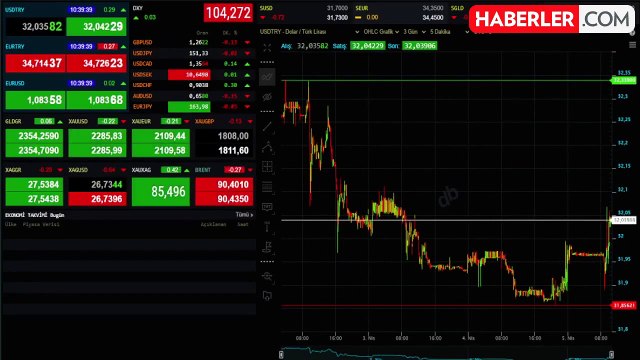The image size is (640, 360).
Task: Open the OHLC Grafik chart type dropdown
Action: [x=381, y=32]
